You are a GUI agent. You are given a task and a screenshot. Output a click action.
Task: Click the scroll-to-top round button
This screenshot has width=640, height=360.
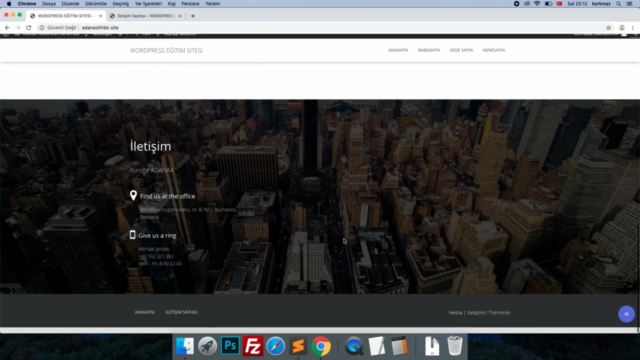626,314
